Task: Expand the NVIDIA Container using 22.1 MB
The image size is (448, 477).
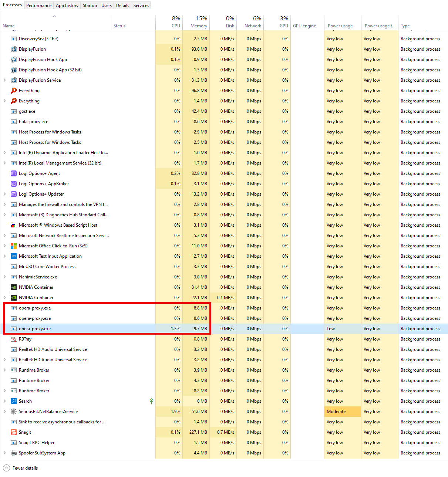Action: tap(4, 298)
